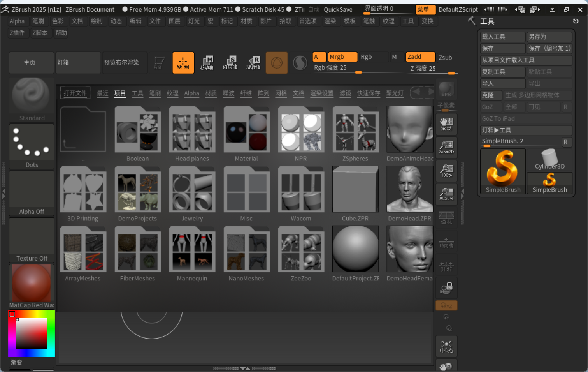Click the 主页 home button
Screen dimensions: 588x372
[32, 63]
